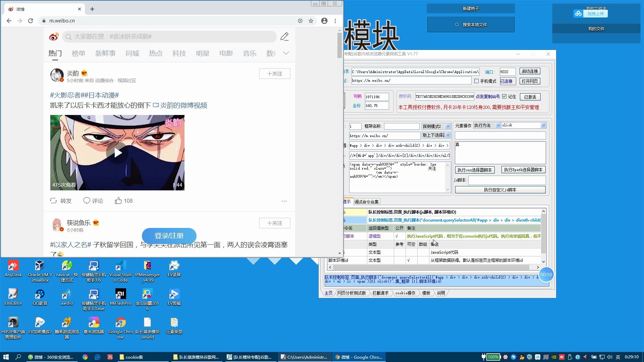The width and height of the screenshot is (644, 362).
Task: Open Chrome three-dot menu
Action: [x=335, y=21]
